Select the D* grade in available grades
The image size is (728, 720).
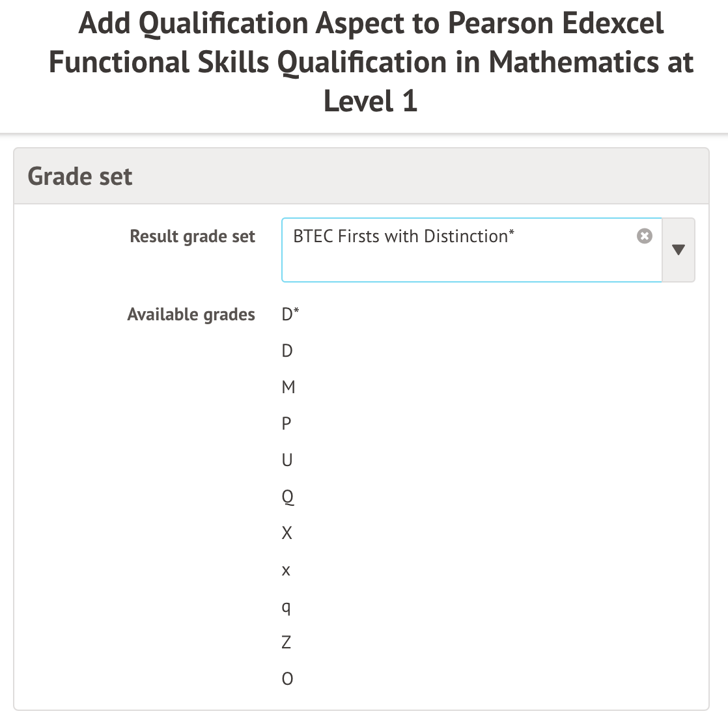pos(290,314)
